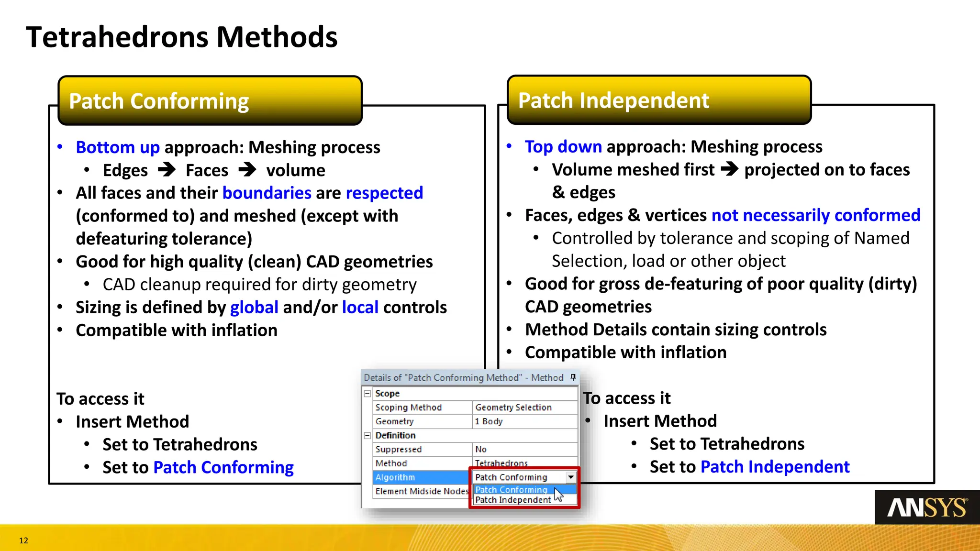The height and width of the screenshot is (551, 980).
Task: Collapse the Definition section
Action: [367, 436]
